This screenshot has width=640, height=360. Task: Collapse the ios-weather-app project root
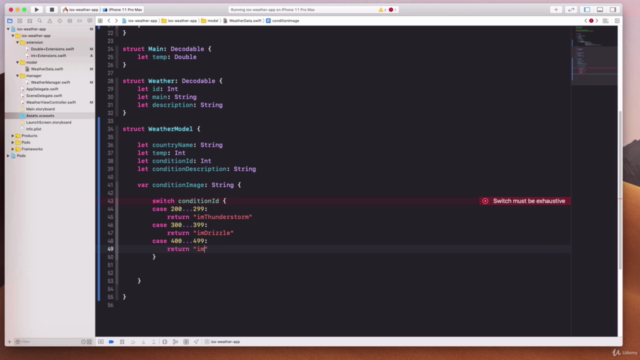coord(8,29)
